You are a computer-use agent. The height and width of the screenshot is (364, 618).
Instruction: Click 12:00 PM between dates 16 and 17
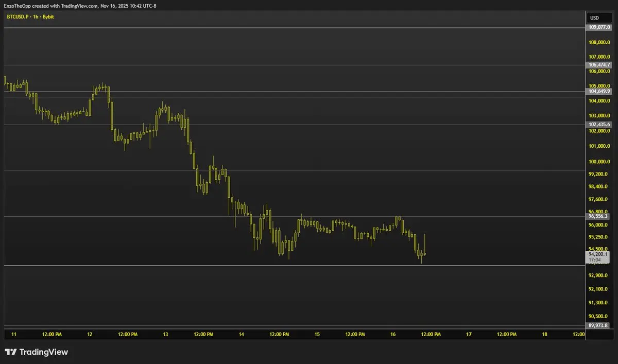coord(431,334)
